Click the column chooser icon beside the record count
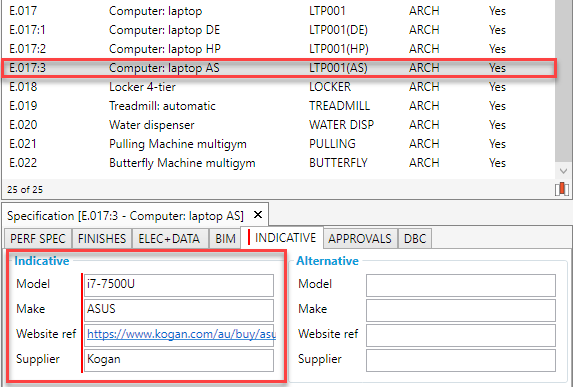The height and width of the screenshot is (387, 573). pyautogui.click(x=561, y=189)
